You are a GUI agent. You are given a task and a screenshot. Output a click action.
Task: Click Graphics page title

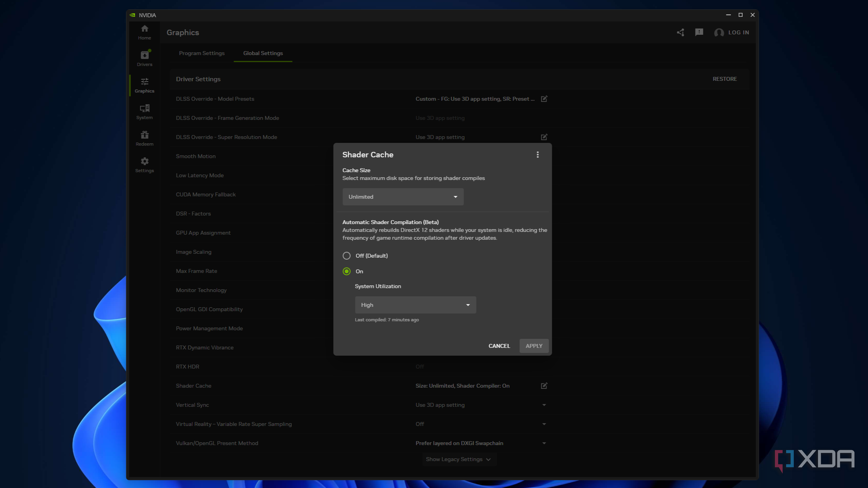pyautogui.click(x=183, y=32)
